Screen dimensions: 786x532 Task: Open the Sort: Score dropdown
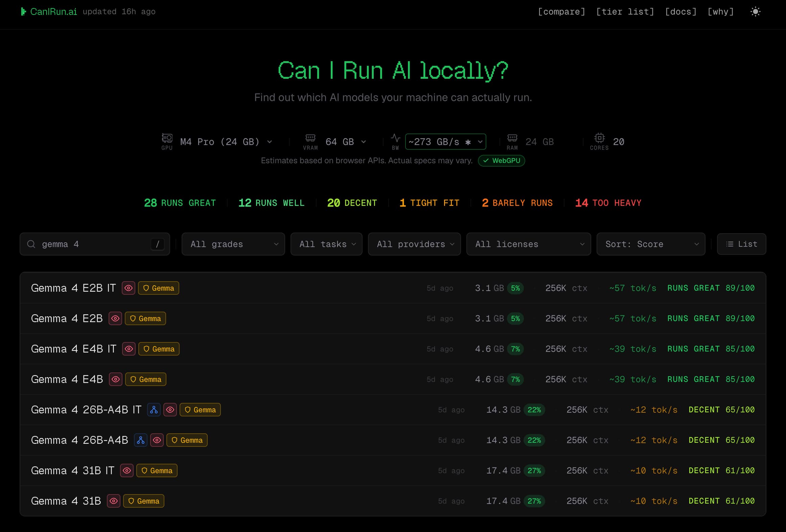point(651,244)
